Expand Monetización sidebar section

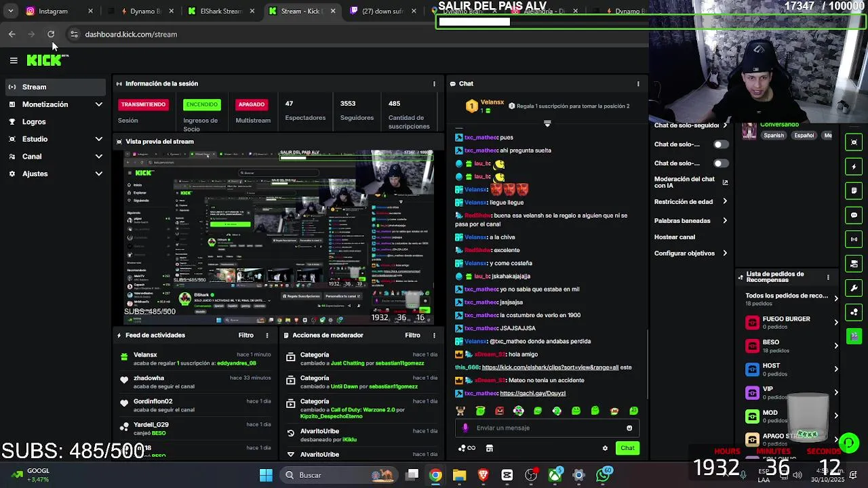click(99, 104)
